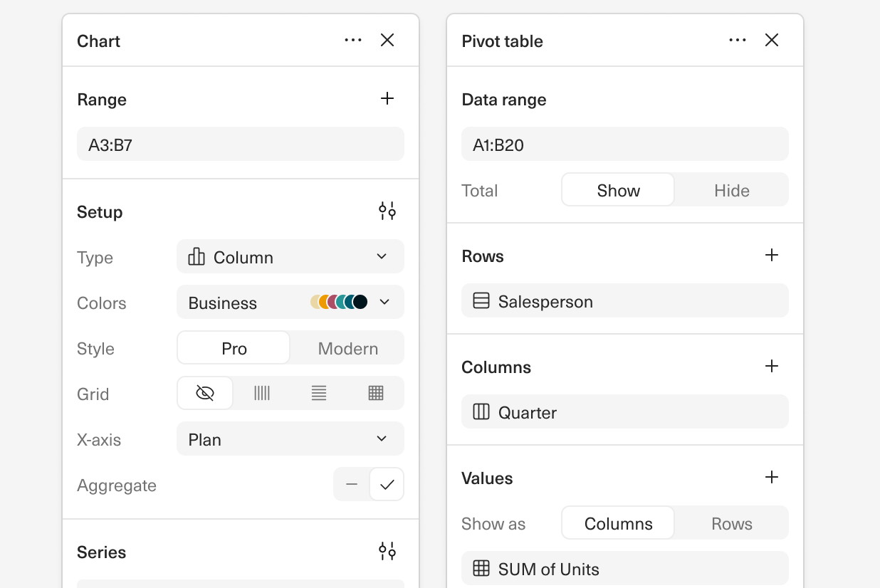Show values as Columns
This screenshot has height=588, width=880.
click(618, 523)
